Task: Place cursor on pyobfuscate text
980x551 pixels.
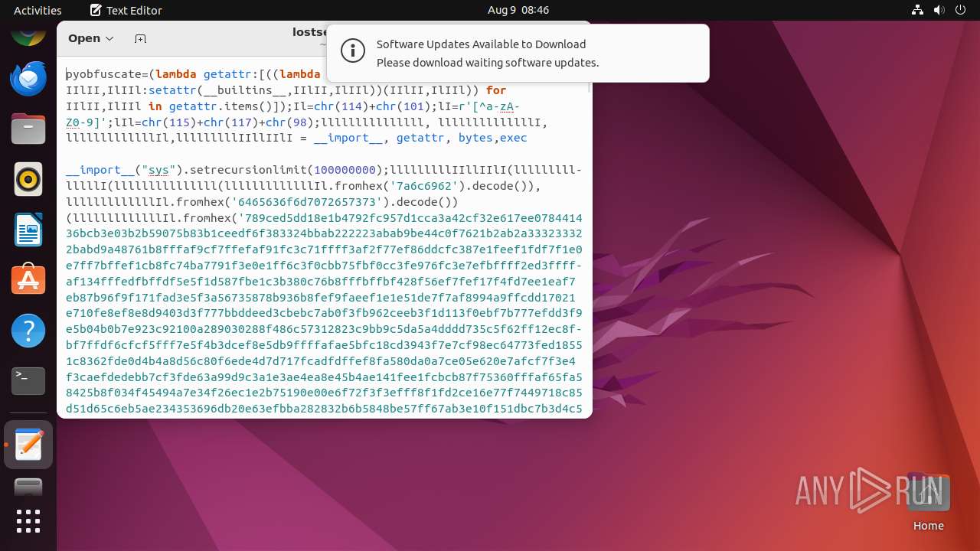Action: (x=103, y=74)
